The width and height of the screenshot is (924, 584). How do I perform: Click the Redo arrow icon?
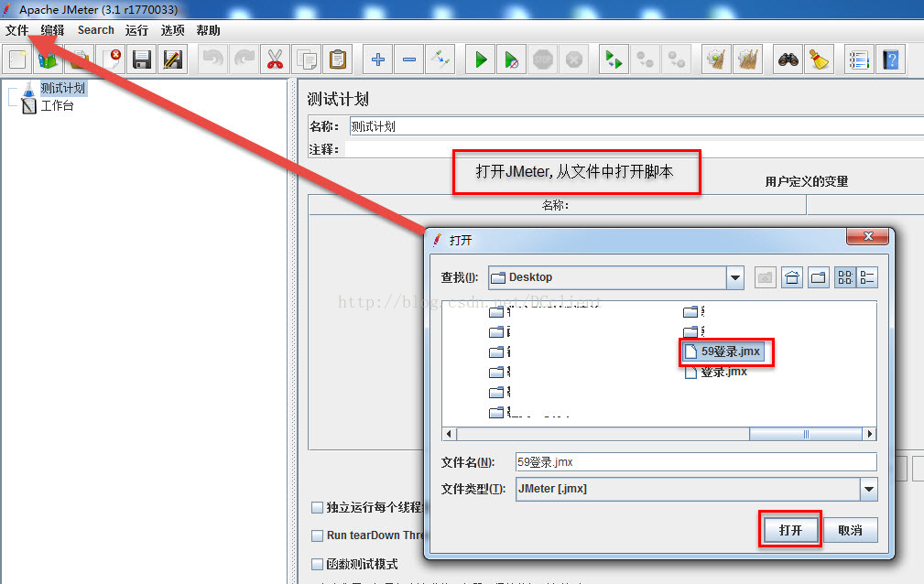[244, 59]
